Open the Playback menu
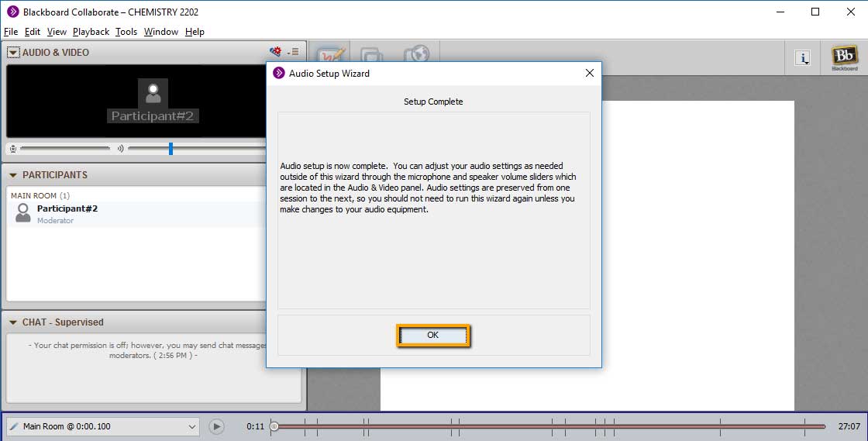 tap(91, 32)
